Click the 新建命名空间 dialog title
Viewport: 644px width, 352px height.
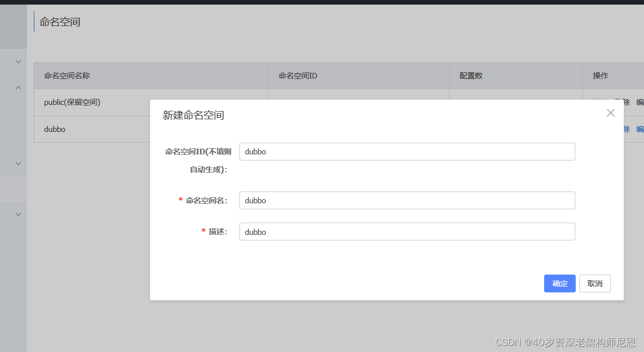193,115
